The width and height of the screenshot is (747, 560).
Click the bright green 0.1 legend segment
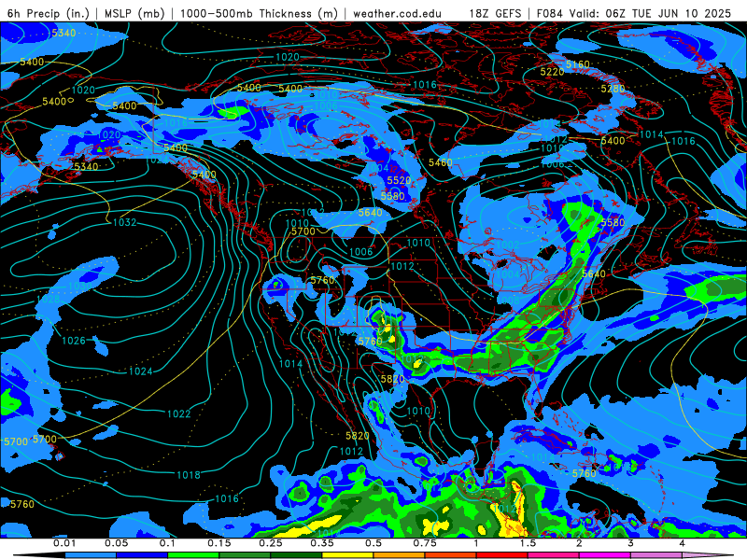[x=193, y=555]
